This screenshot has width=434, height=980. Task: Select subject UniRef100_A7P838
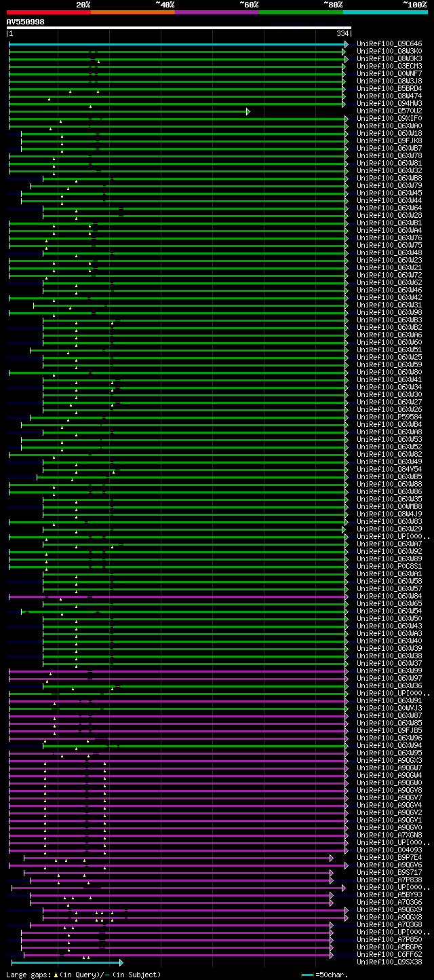389,880
